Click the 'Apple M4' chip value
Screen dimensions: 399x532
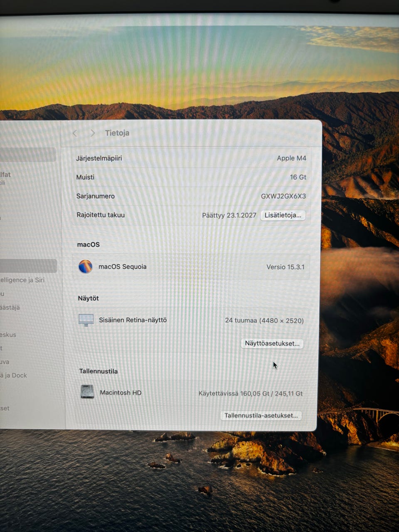(x=291, y=158)
